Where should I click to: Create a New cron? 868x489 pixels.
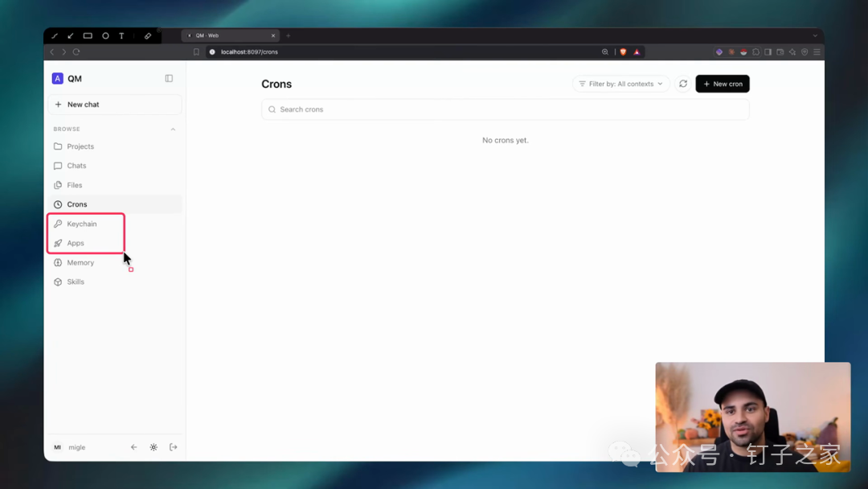[x=723, y=84]
